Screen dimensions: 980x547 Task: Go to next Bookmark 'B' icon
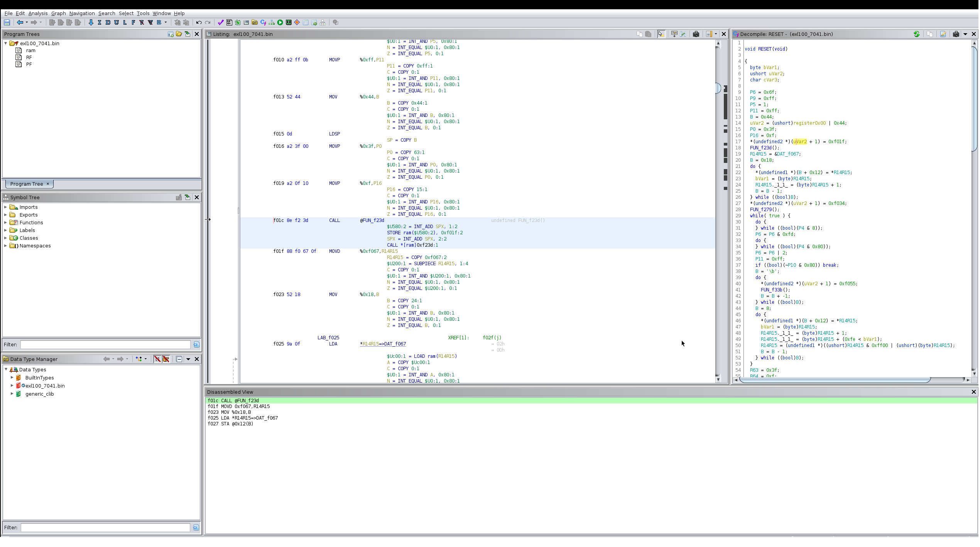[159, 22]
